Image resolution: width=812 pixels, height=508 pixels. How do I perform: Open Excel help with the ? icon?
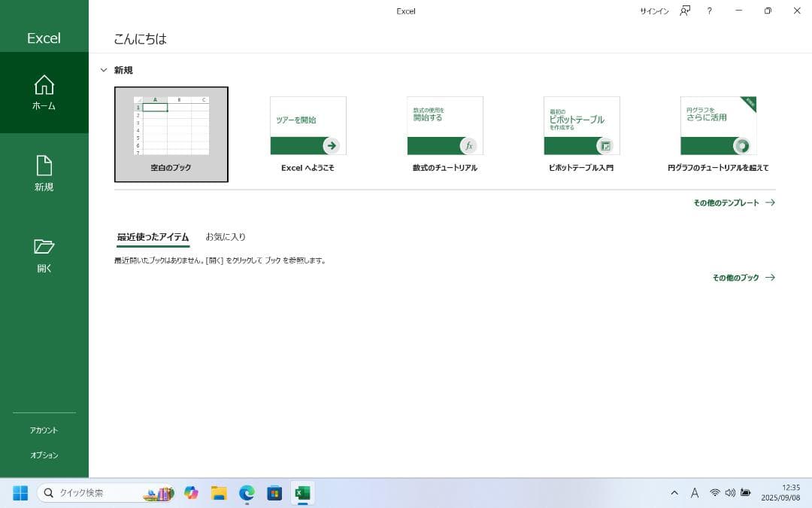tap(709, 11)
